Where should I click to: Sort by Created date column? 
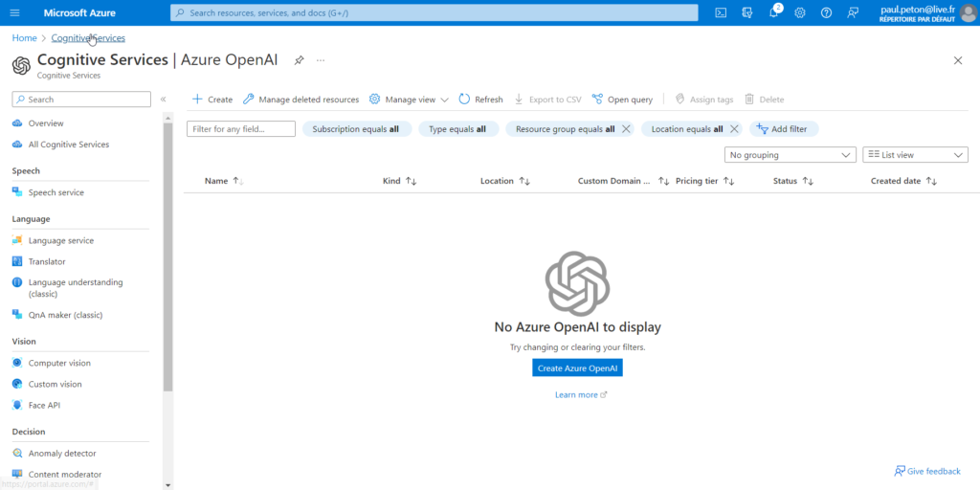pos(903,181)
